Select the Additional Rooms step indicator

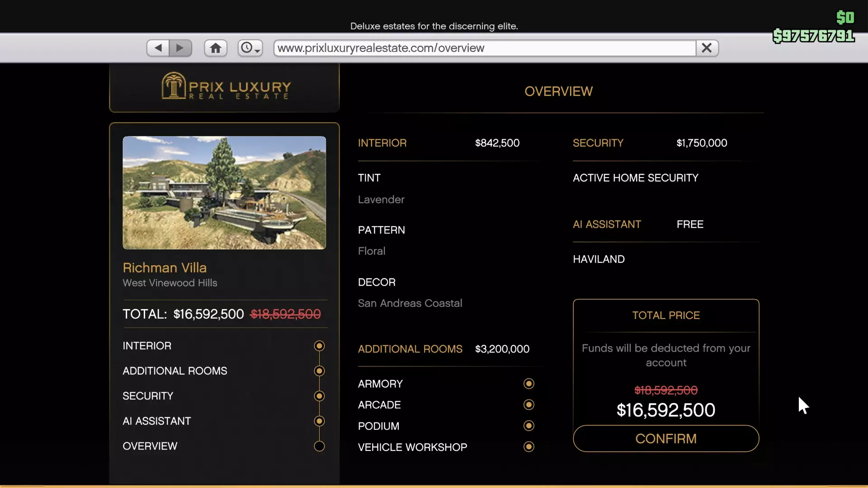click(x=319, y=371)
